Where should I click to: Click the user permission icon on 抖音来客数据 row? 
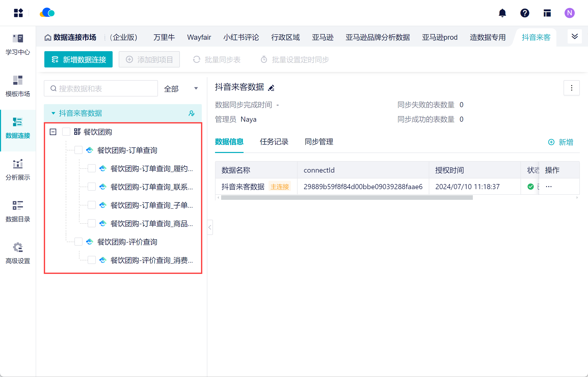[x=192, y=113]
